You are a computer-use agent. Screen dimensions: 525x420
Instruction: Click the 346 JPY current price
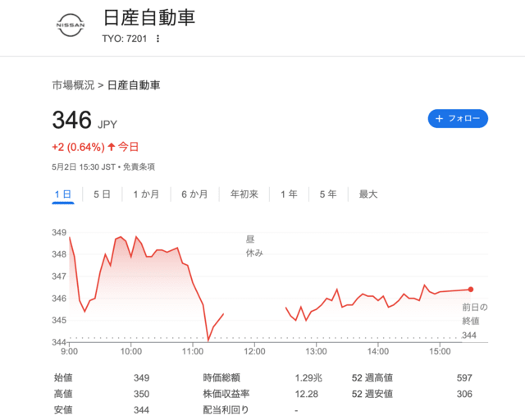click(x=84, y=121)
